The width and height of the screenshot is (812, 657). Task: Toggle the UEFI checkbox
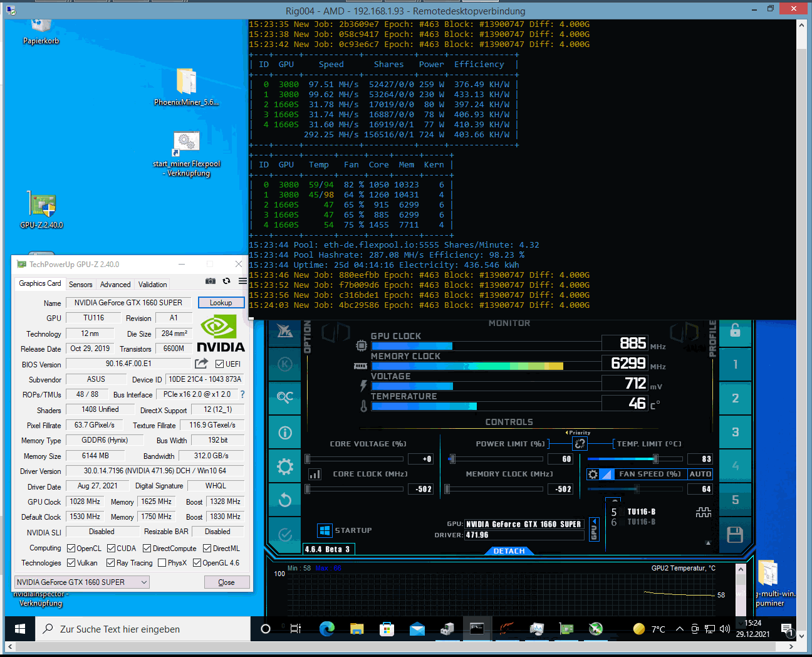219,364
